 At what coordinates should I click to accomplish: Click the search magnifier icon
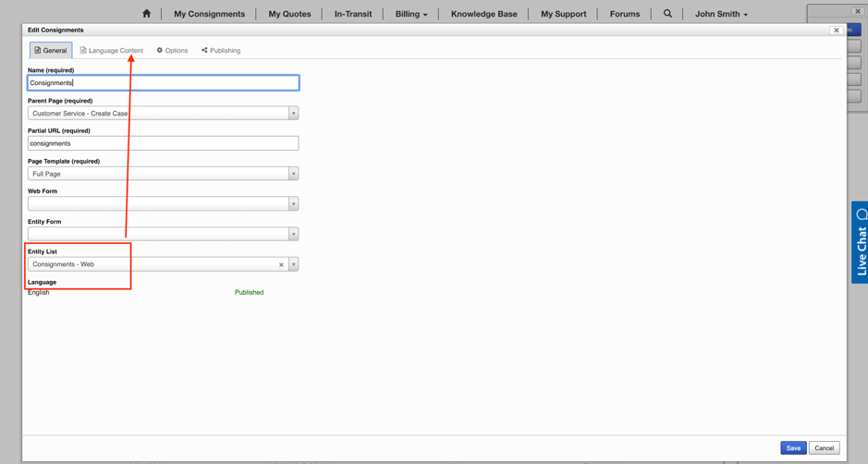(x=667, y=14)
